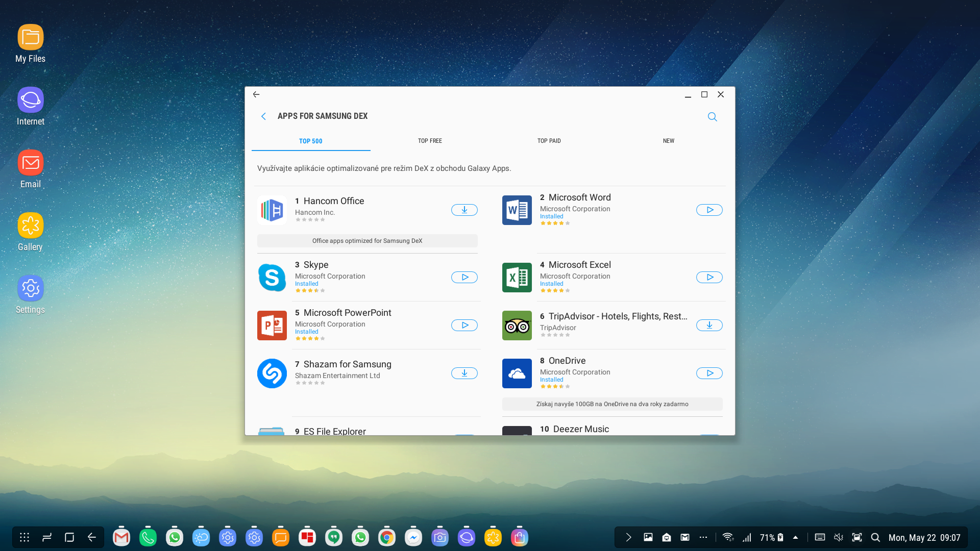Launch Skype with its play button
Viewport: 980px width, 551px height.
click(464, 277)
